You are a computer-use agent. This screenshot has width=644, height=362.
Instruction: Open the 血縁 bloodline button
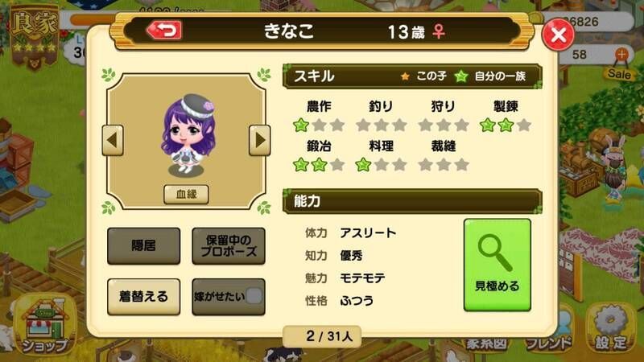tap(186, 194)
